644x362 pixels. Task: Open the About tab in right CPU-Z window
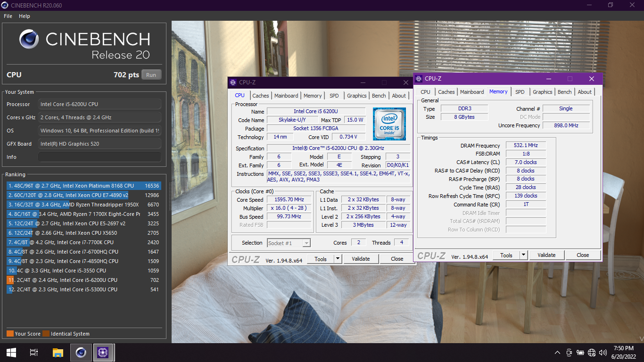tap(585, 92)
